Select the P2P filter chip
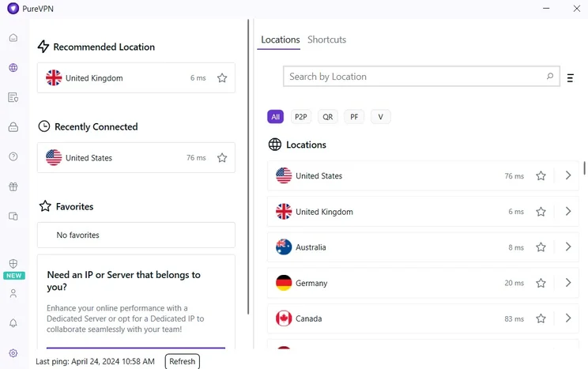This screenshot has height=369, width=588. [301, 117]
